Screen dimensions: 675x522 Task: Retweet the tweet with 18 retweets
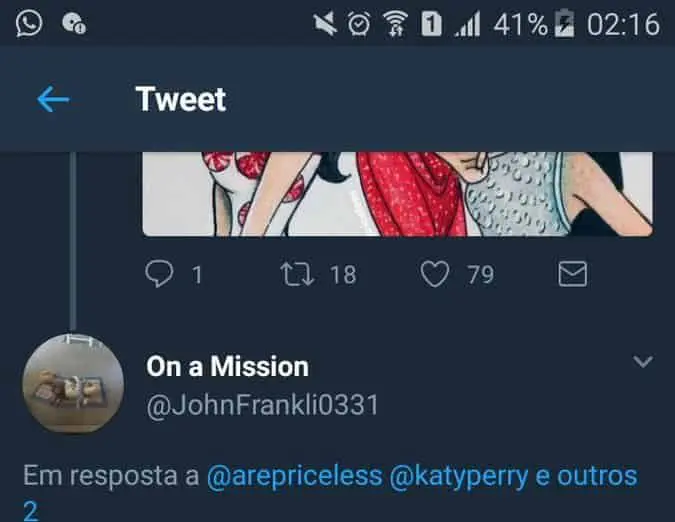[297, 274]
